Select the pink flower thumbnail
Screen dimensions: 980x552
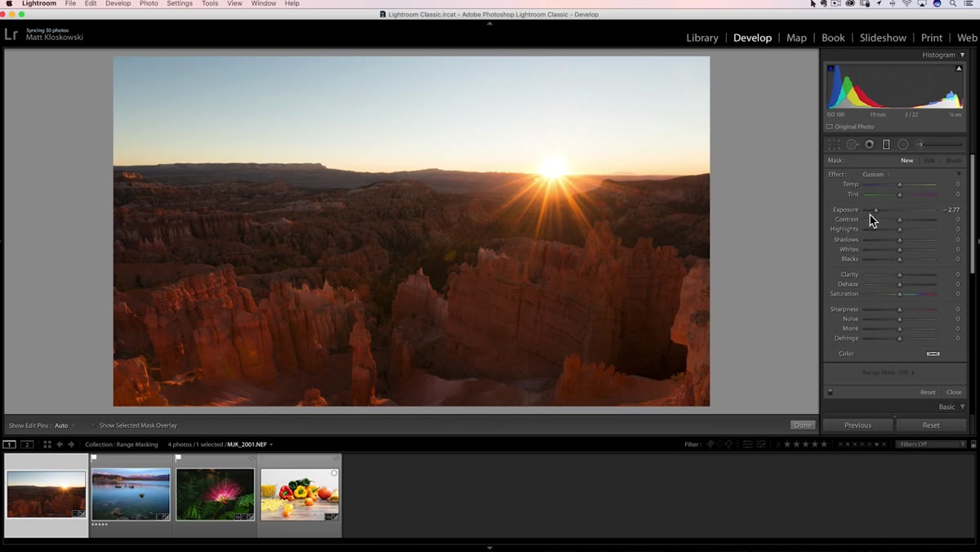(216, 494)
